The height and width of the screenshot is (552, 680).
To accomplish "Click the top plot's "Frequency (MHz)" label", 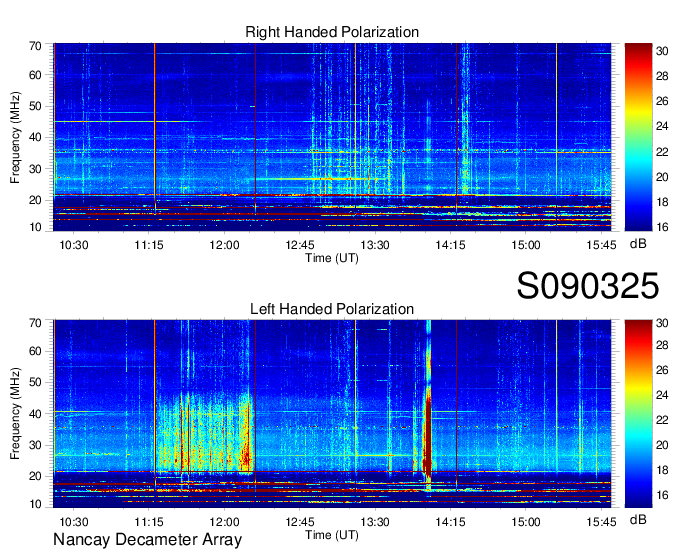I will pyautogui.click(x=15, y=137).
